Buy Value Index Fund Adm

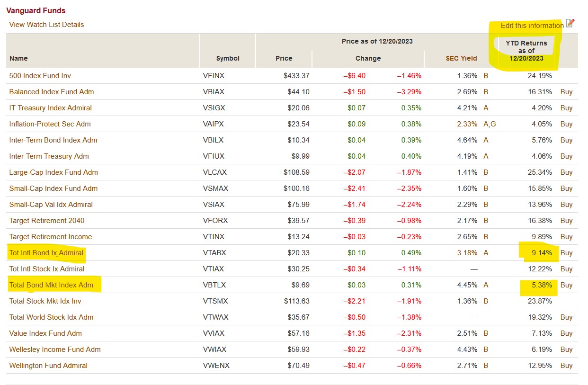[566, 333]
